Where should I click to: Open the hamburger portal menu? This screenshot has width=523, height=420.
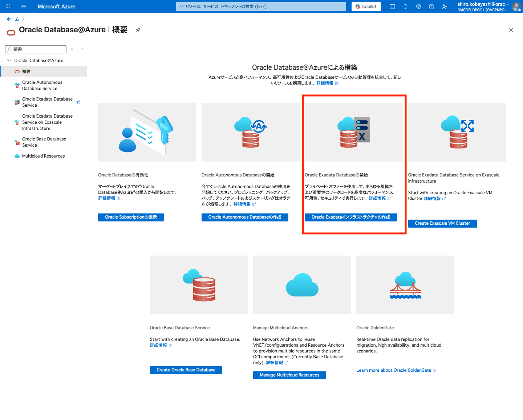(24, 7)
